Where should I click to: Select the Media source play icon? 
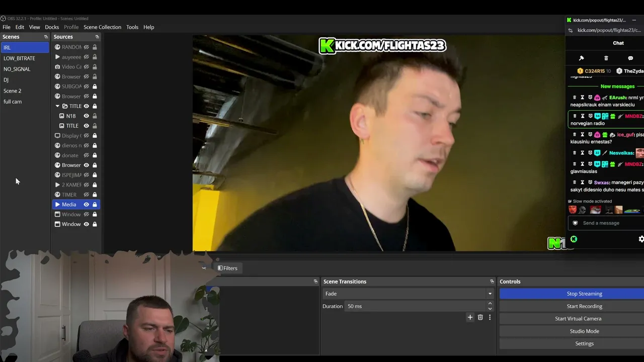click(x=57, y=205)
